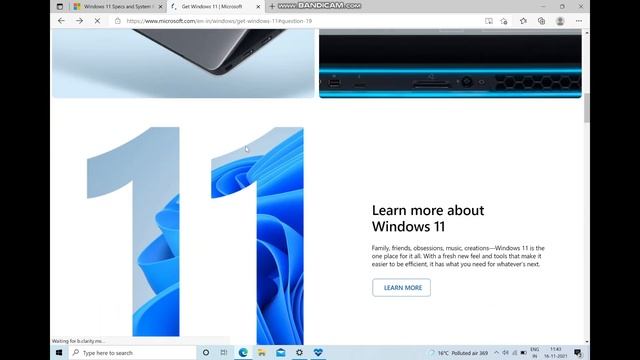Screen dimensions: 640x360
Task: Show hidden system tray icons
Action: [x=496, y=353]
